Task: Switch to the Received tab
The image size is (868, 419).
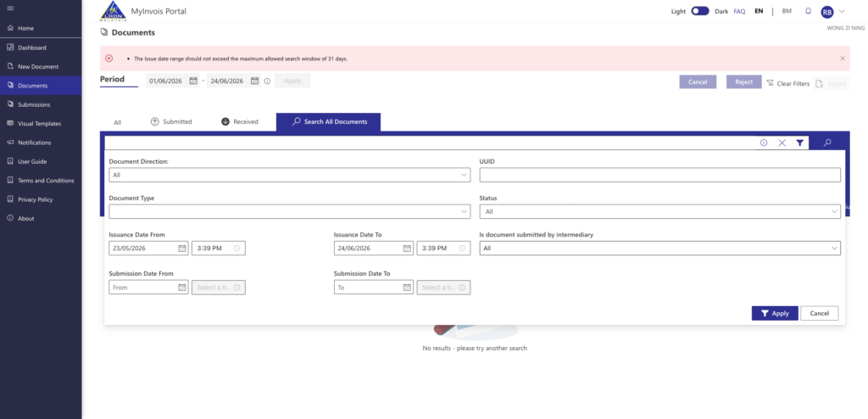Action: pos(240,122)
